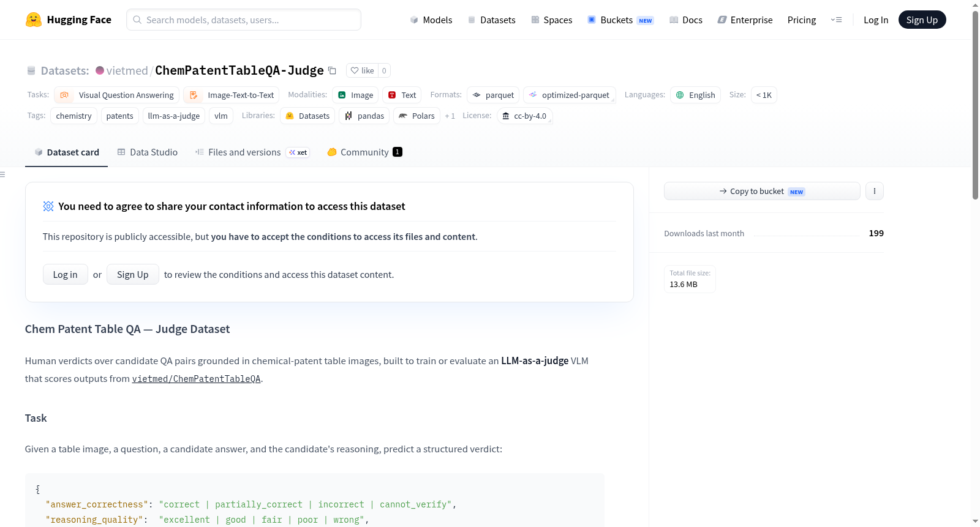Select the Datasets library tag
Screen dimensions: 980x527
(307, 116)
